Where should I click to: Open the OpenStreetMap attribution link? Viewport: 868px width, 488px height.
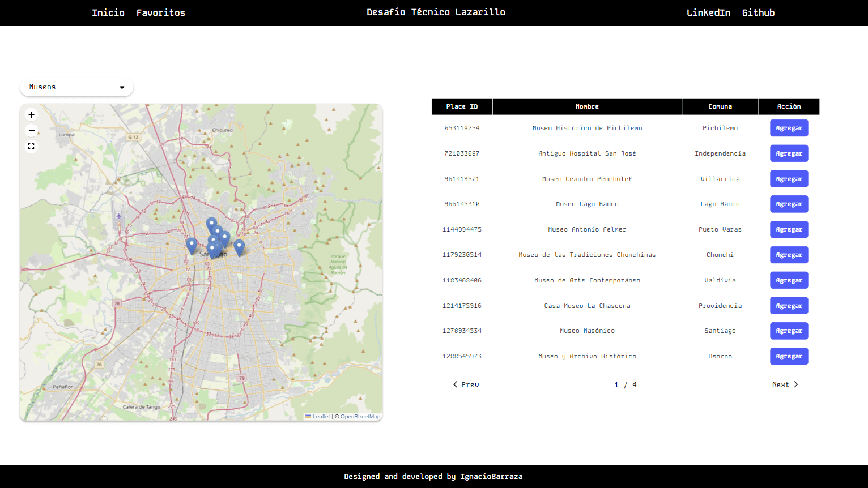coord(360,417)
